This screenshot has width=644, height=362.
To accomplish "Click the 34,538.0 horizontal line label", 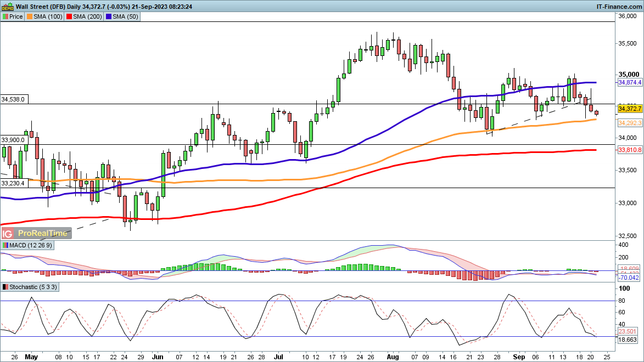I will (x=13, y=100).
